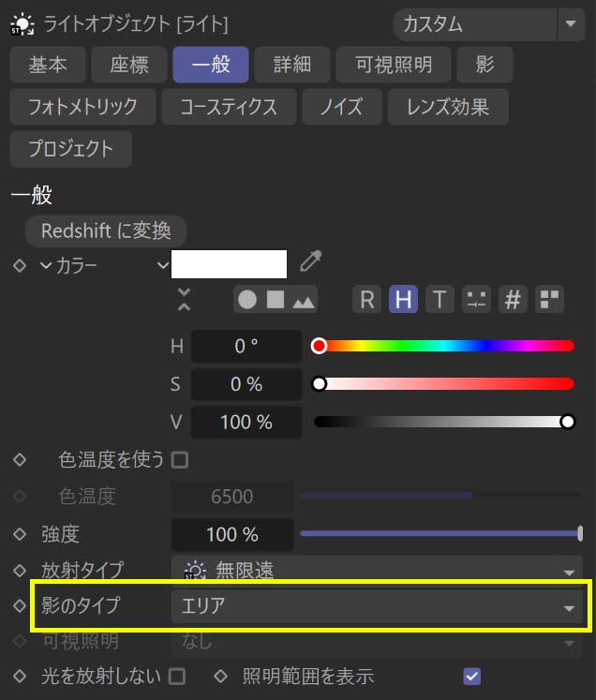Click the keyframe diamond next to カラー
Viewport: 596px width, 700px height.
20,265
